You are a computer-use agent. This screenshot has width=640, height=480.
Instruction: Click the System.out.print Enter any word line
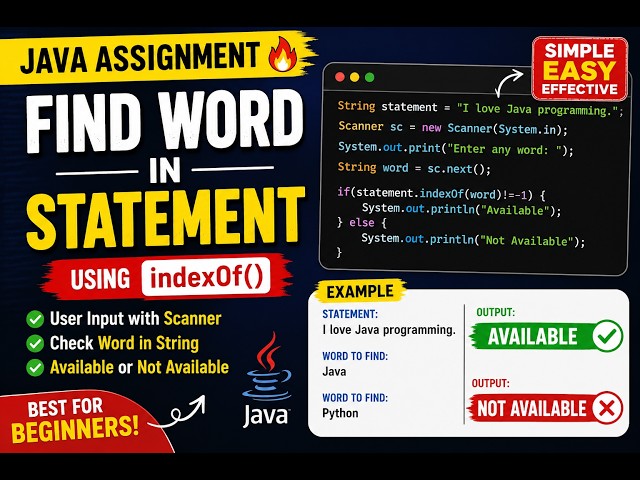[456, 149]
